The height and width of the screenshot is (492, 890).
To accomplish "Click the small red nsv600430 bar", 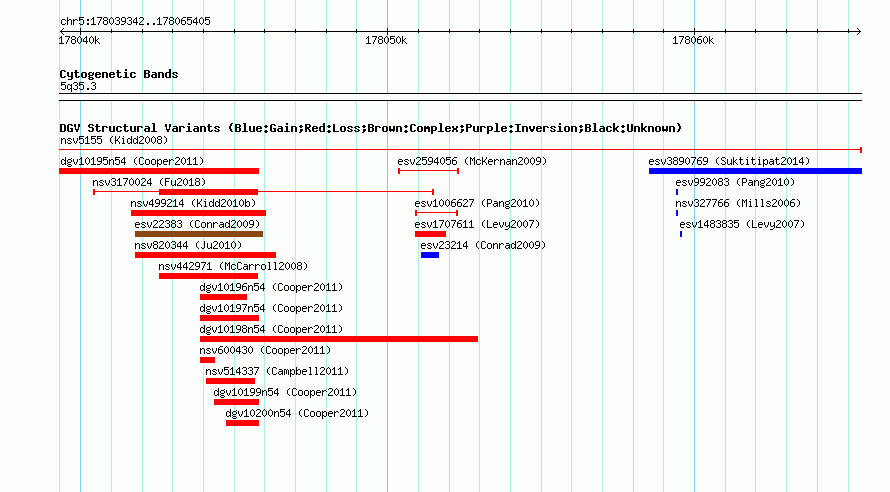I will coord(207,360).
